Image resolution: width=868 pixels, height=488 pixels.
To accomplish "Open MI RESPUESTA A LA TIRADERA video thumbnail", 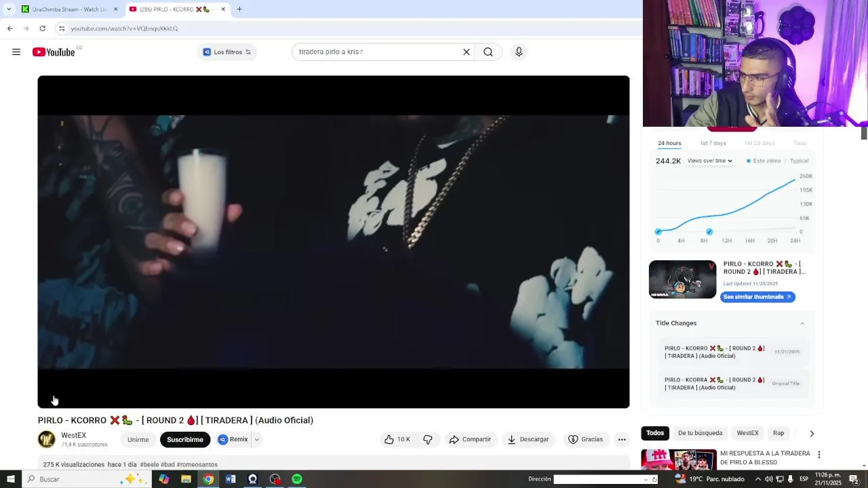I will point(679,460).
